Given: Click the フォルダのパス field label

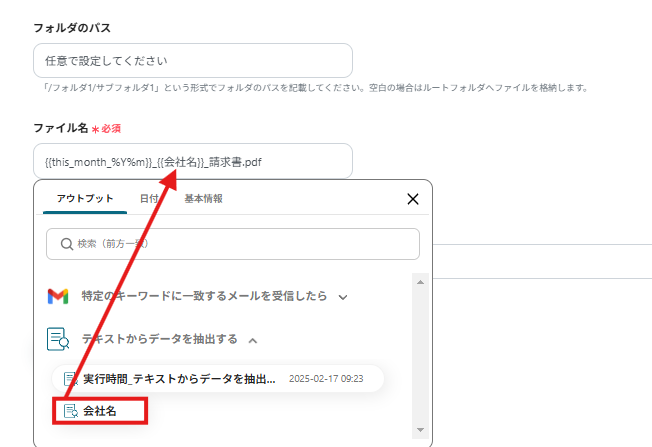Looking at the screenshot, I should (72, 28).
